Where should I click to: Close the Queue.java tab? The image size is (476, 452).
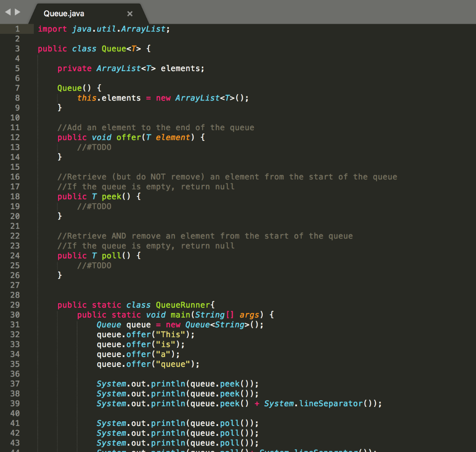coord(130,13)
